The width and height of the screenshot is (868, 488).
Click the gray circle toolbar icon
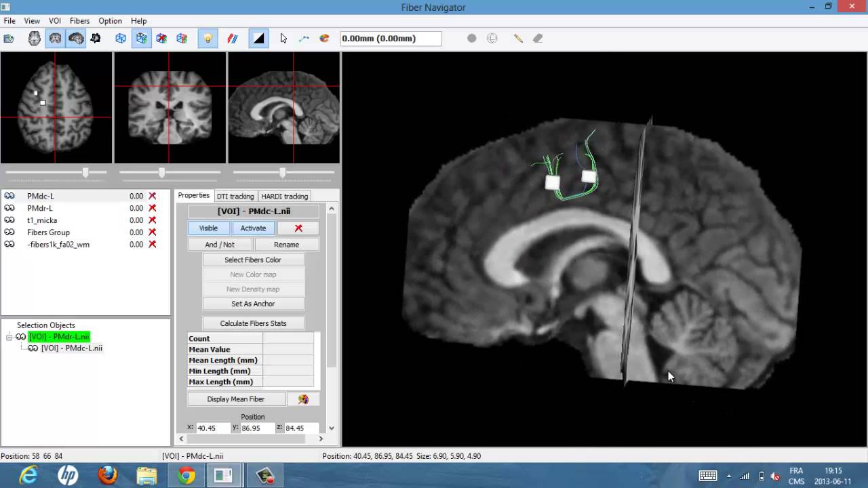click(x=472, y=39)
